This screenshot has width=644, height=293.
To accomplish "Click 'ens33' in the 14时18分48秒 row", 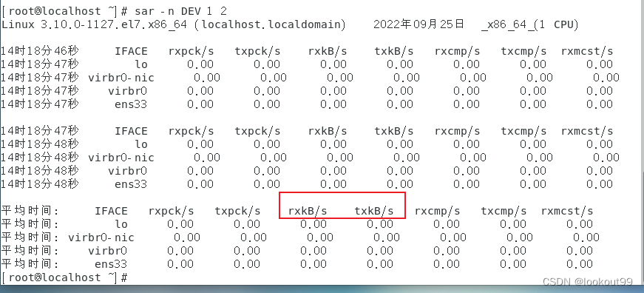I will [131, 184].
